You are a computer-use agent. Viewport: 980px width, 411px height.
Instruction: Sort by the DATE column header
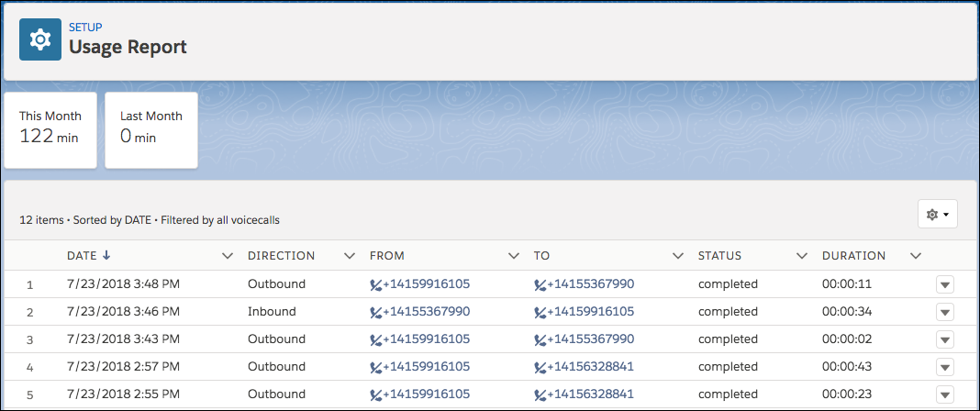coord(82,255)
